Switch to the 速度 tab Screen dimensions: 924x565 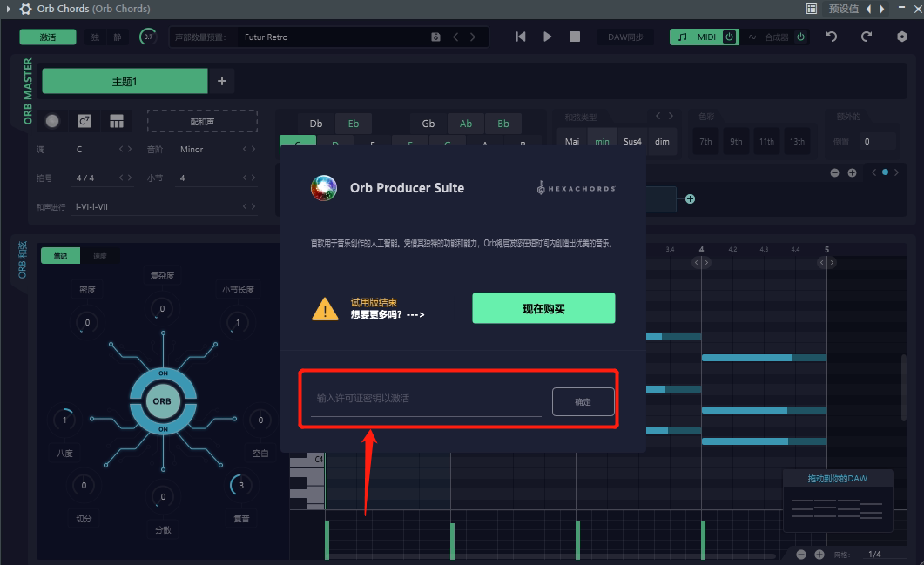click(100, 256)
